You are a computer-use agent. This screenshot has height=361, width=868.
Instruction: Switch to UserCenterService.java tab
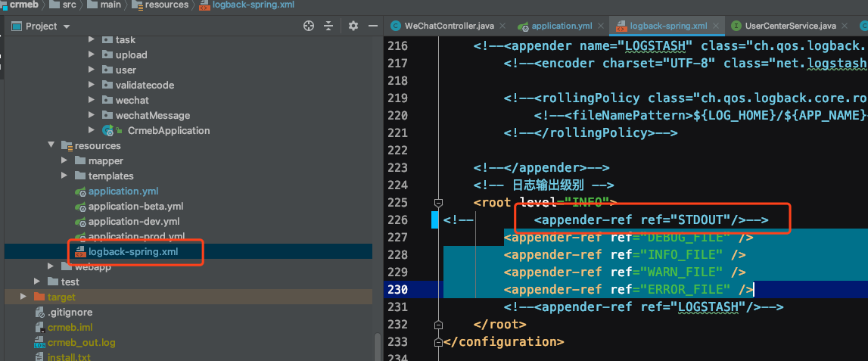coord(791,26)
